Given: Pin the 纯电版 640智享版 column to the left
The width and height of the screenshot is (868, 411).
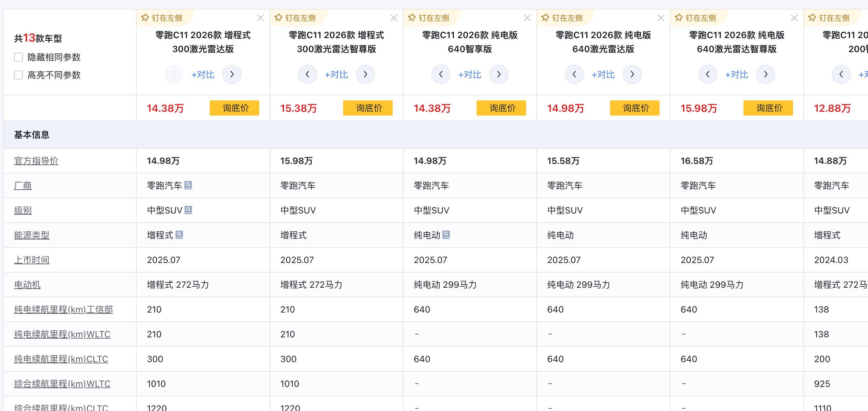Looking at the screenshot, I should [429, 18].
